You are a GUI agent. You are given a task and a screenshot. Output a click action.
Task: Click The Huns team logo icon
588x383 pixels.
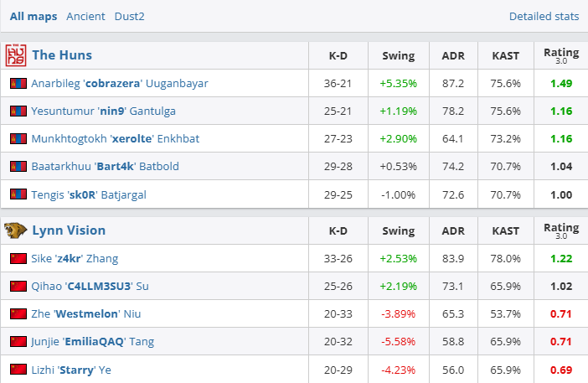(16, 55)
